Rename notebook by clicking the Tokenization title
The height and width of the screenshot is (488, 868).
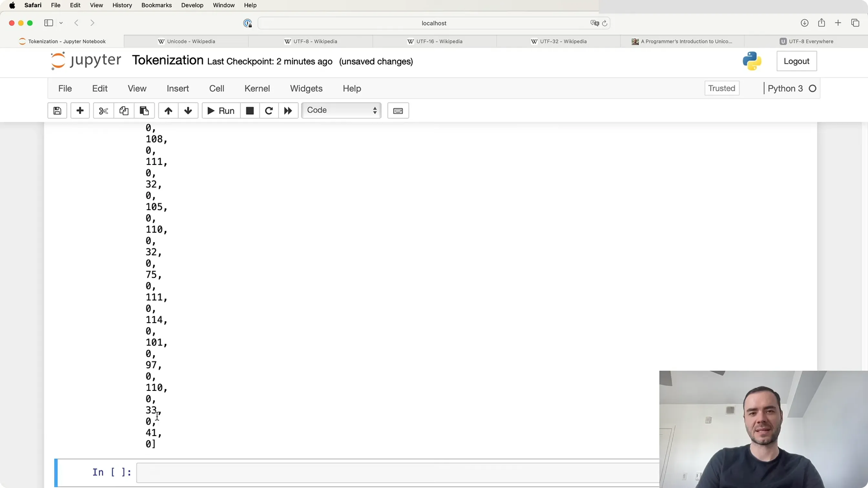(x=168, y=60)
